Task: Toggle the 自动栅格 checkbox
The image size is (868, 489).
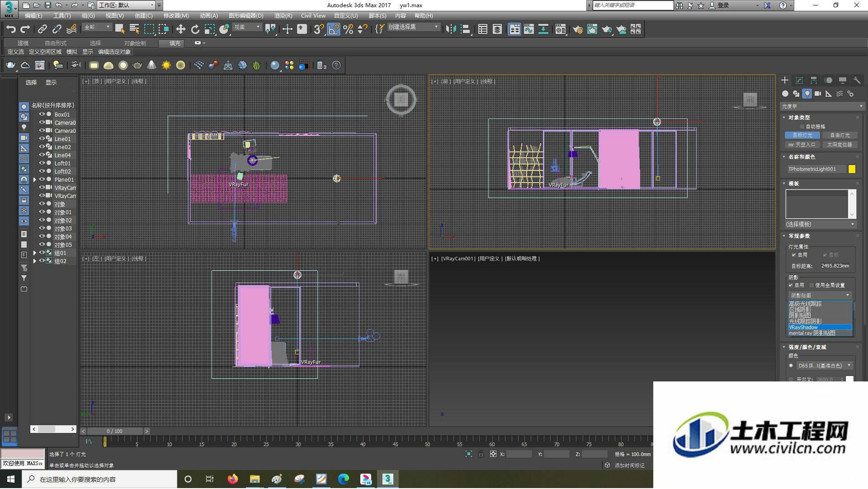Action: coord(802,127)
